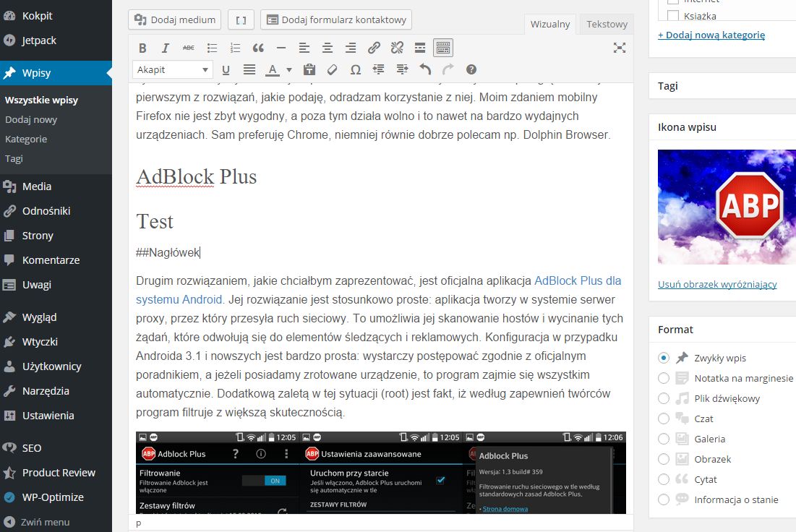The image size is (796, 532).
Task: Insert or edit link
Action: (x=374, y=48)
